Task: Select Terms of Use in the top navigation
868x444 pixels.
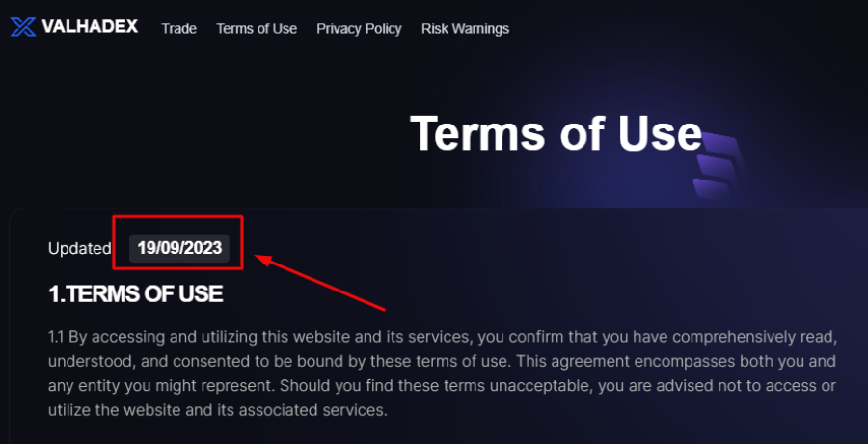Action: tap(257, 29)
